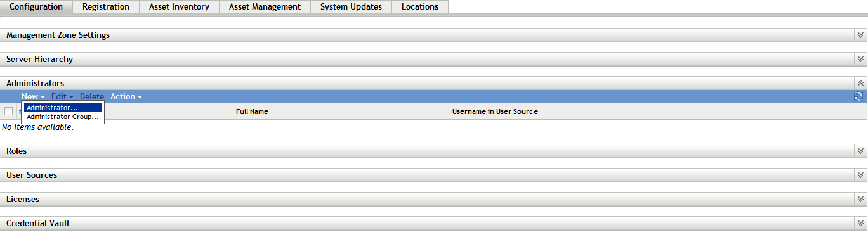Open the Action dropdown menu
Viewport: 868px width, 242px height.
(126, 96)
